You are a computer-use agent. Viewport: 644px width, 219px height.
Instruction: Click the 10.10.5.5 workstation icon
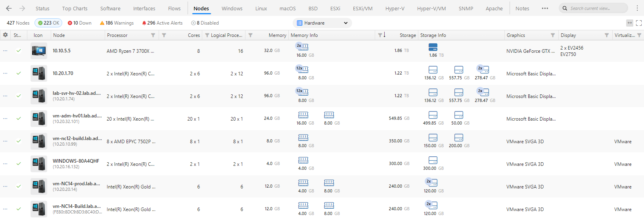(38, 51)
